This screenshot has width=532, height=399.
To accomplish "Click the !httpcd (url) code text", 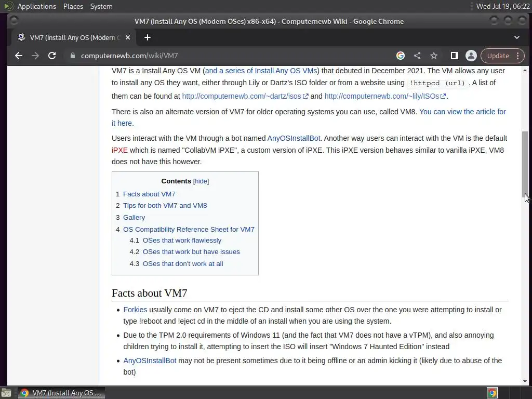I will pyautogui.click(x=437, y=83).
